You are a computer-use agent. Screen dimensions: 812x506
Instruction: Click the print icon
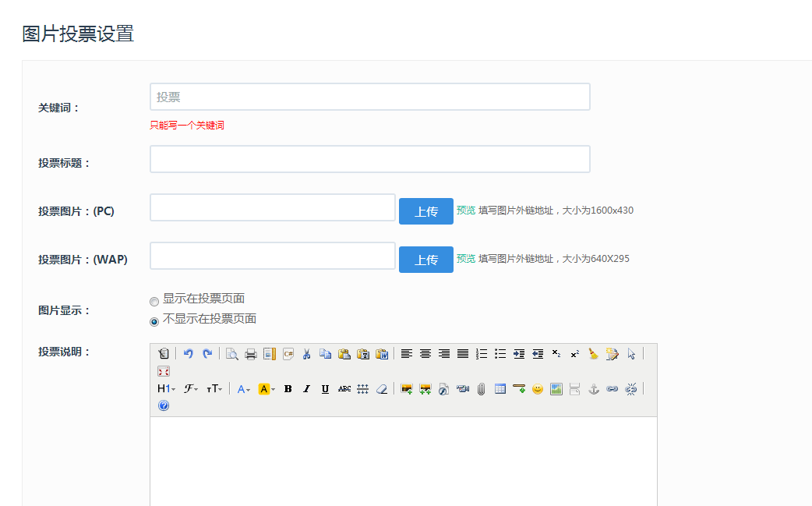point(251,354)
